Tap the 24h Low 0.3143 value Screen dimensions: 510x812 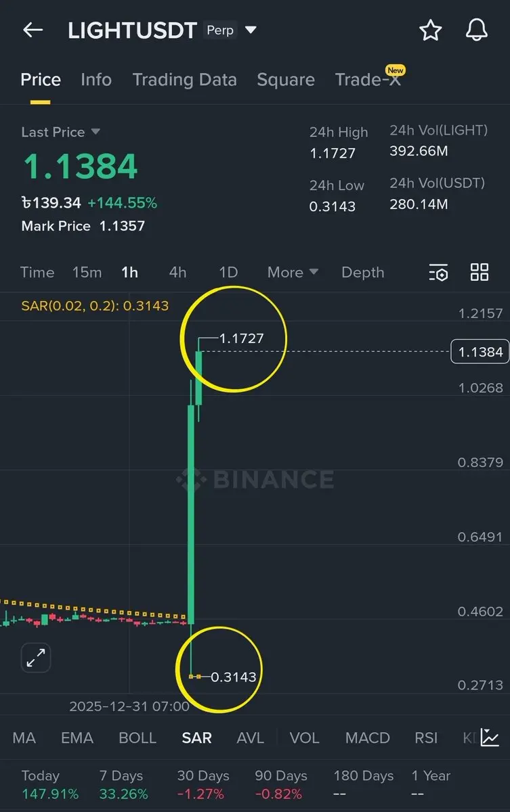pos(333,206)
